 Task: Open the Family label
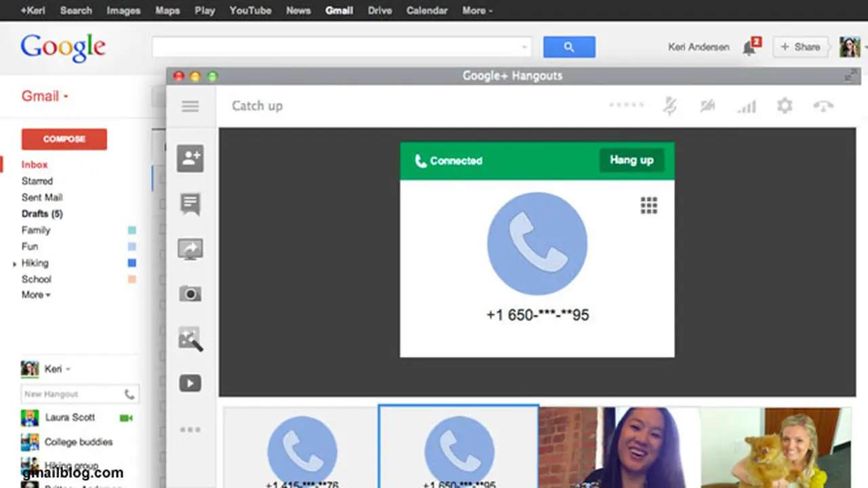point(36,230)
